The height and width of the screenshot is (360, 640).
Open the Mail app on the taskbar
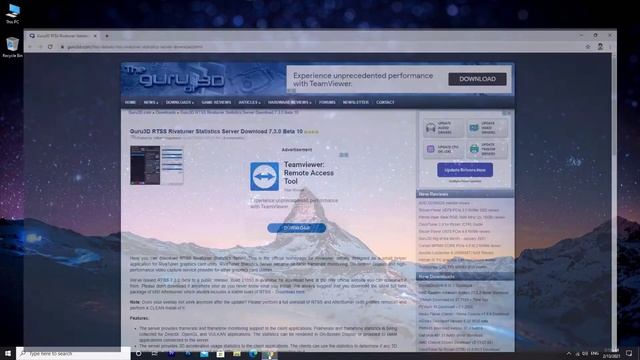click(x=204, y=353)
